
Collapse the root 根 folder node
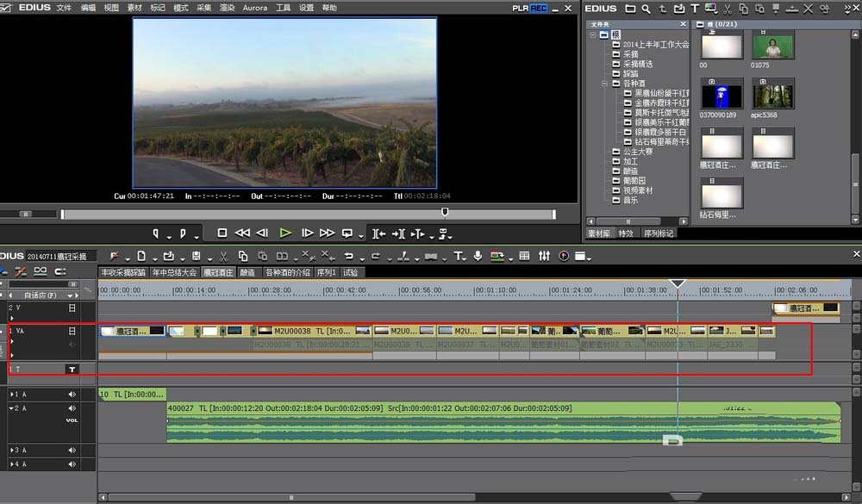point(593,34)
